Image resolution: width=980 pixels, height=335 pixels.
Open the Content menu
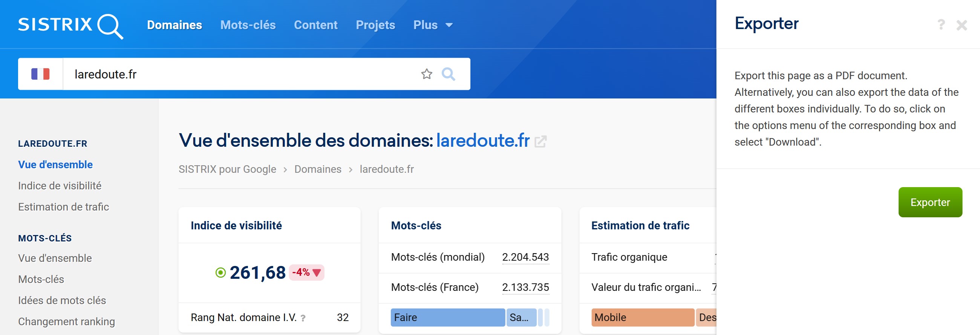click(x=316, y=25)
